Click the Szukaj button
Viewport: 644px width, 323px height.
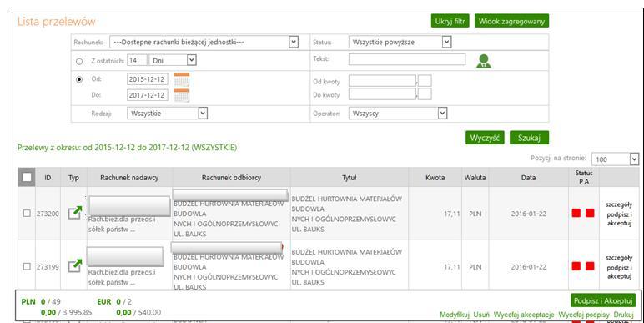coord(529,138)
